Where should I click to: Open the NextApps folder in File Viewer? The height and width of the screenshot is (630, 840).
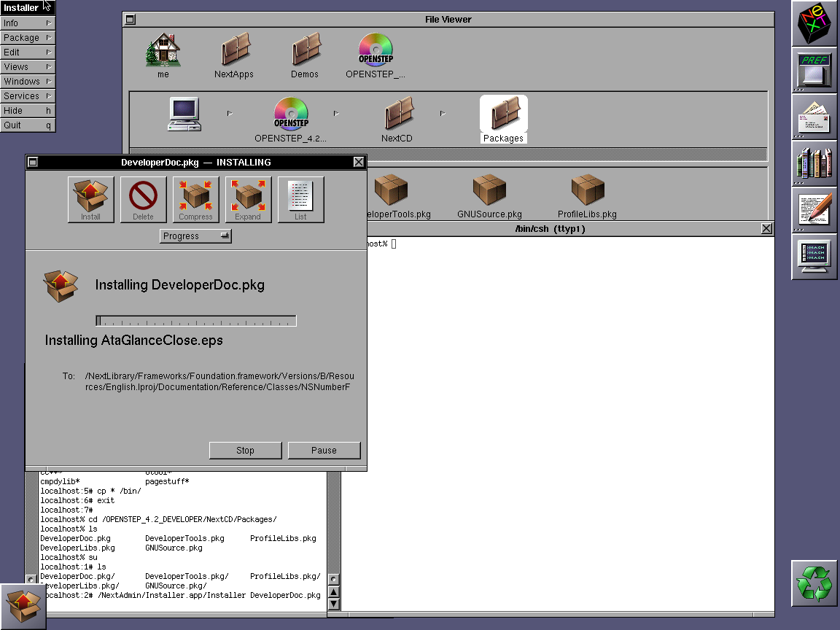pos(233,51)
